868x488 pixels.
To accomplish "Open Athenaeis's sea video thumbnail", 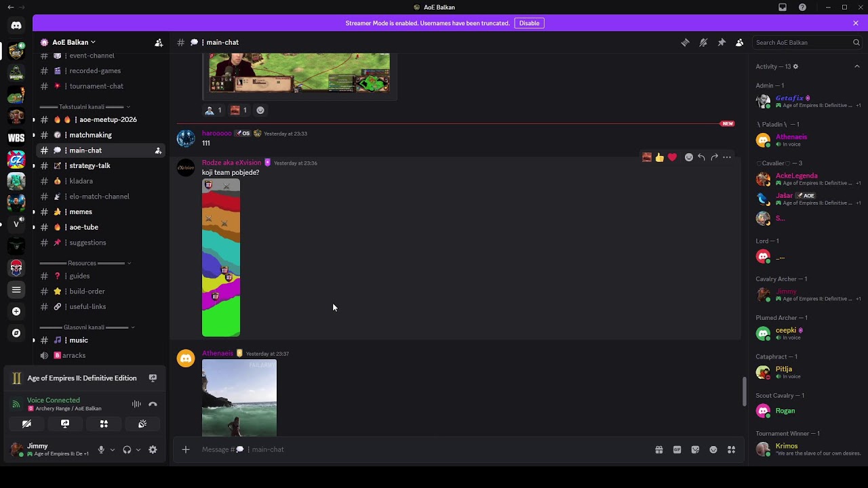I will point(239,398).
